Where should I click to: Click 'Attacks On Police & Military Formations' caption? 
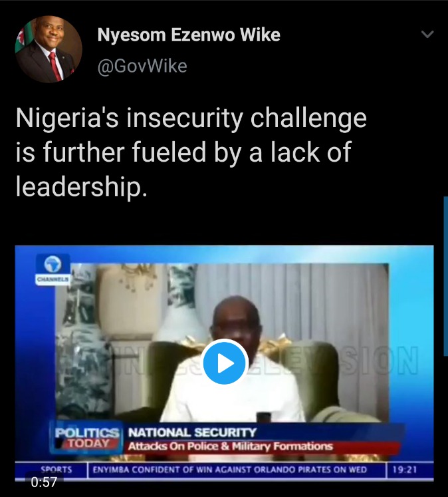coord(230,446)
